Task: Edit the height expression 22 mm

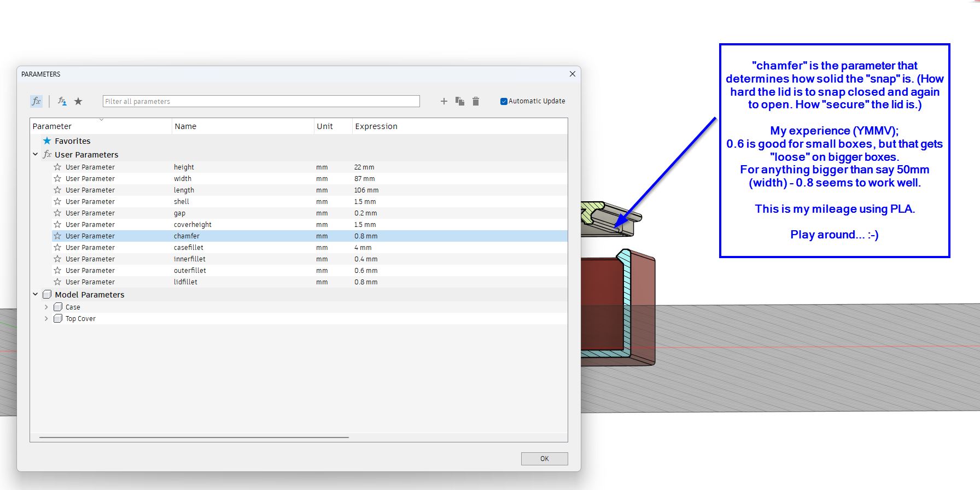Action: coord(364,167)
